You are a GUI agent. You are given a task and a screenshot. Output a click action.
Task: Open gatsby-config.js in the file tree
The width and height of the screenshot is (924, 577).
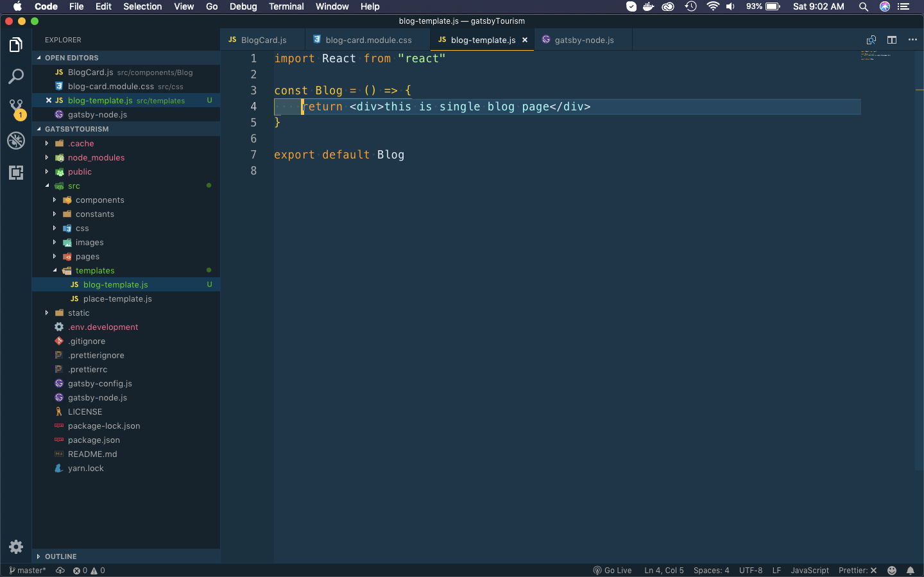pyautogui.click(x=126, y=383)
